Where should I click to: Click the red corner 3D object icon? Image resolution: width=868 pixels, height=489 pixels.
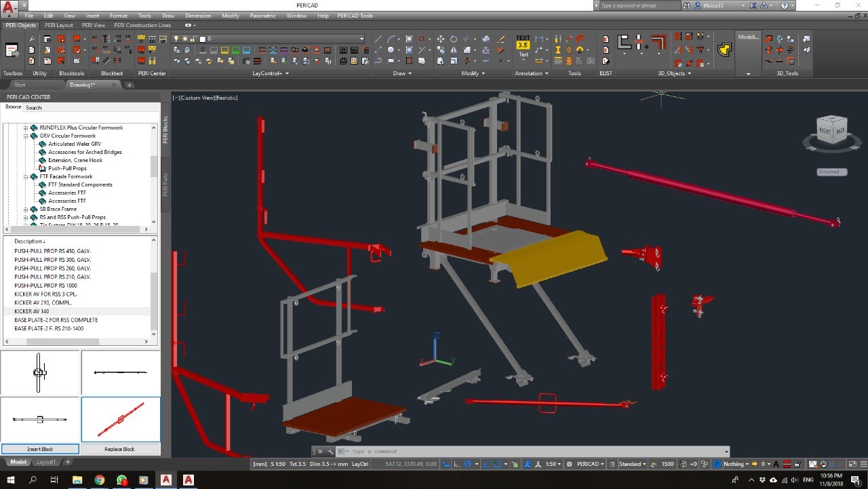point(658,42)
